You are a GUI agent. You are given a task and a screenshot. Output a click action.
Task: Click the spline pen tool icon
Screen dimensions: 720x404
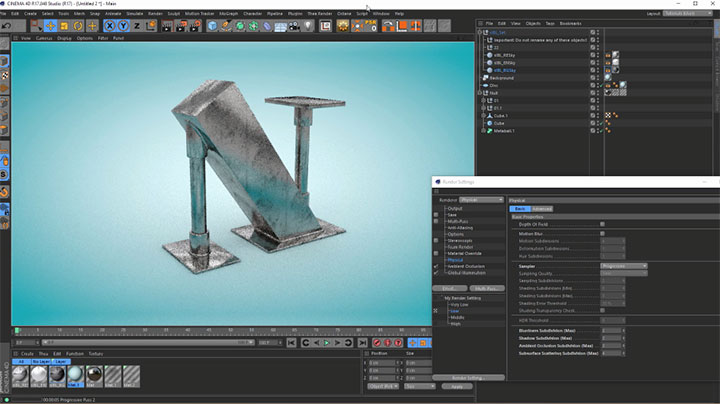[x=226, y=26]
